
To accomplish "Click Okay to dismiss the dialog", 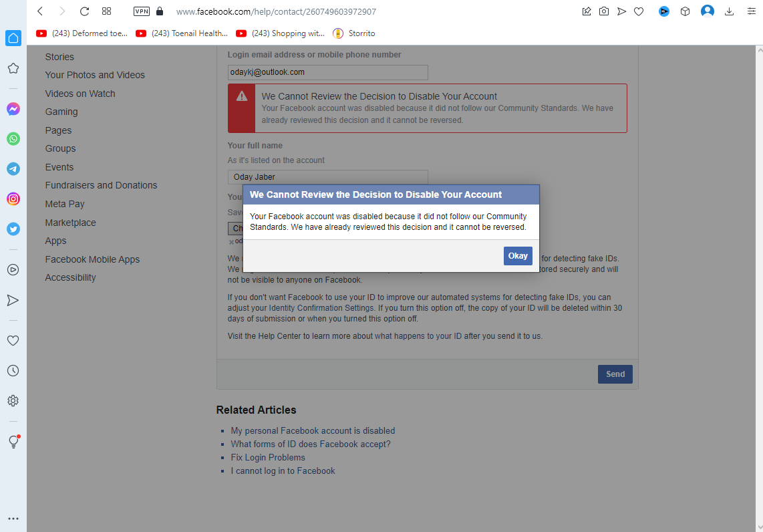I will (x=518, y=255).
